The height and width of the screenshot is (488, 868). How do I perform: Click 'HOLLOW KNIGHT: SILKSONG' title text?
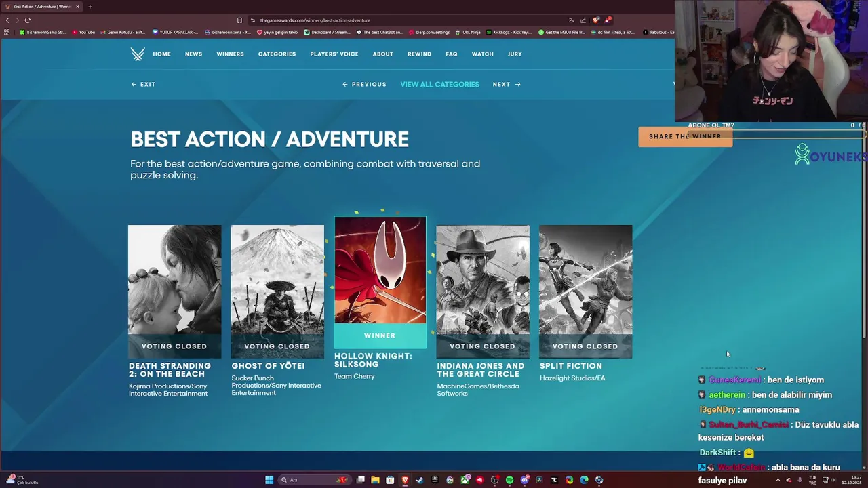tap(373, 360)
